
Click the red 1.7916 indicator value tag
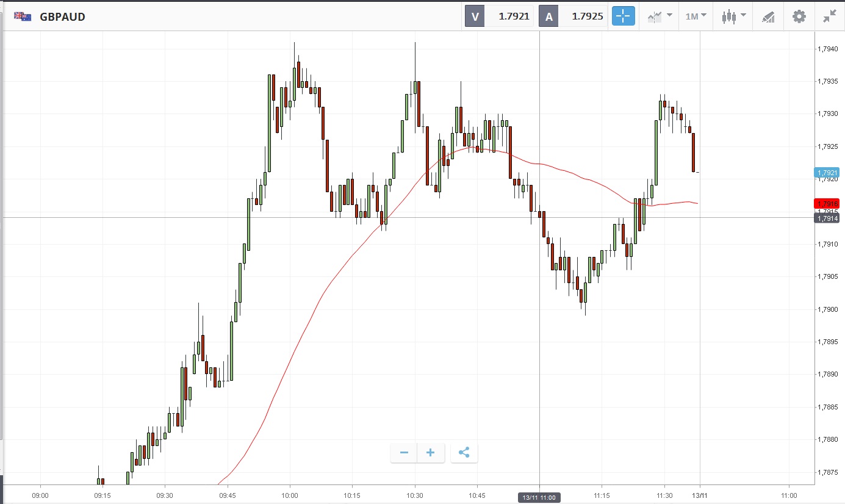(826, 203)
